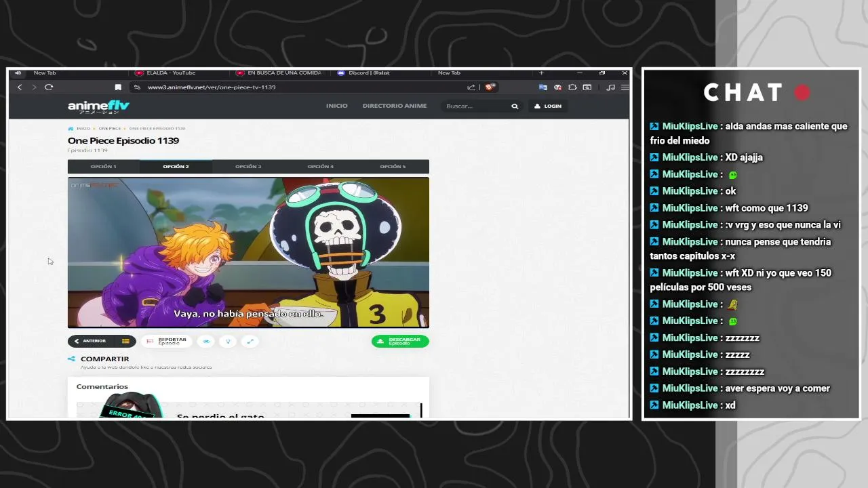Select video source Opción 4
The image size is (868, 488).
(321, 167)
